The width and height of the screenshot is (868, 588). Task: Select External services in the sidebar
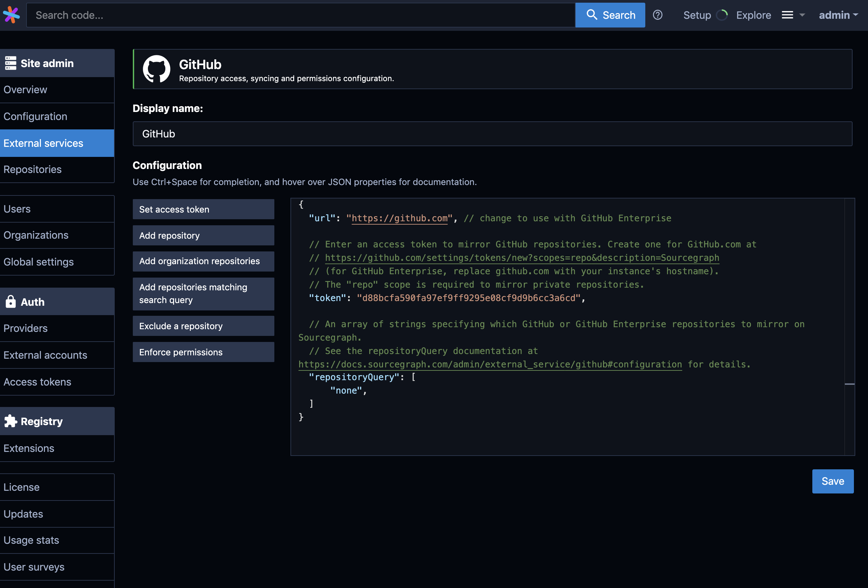(43, 143)
